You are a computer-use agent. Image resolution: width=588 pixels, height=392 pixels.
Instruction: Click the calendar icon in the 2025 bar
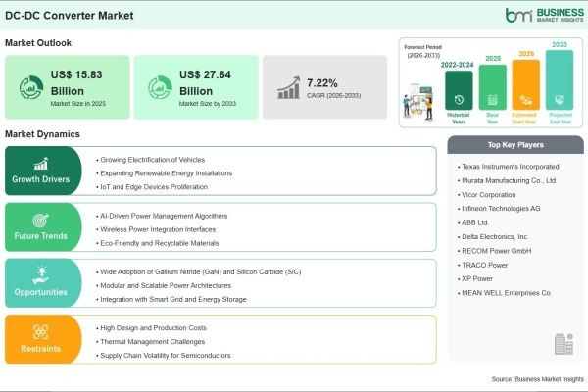point(492,100)
